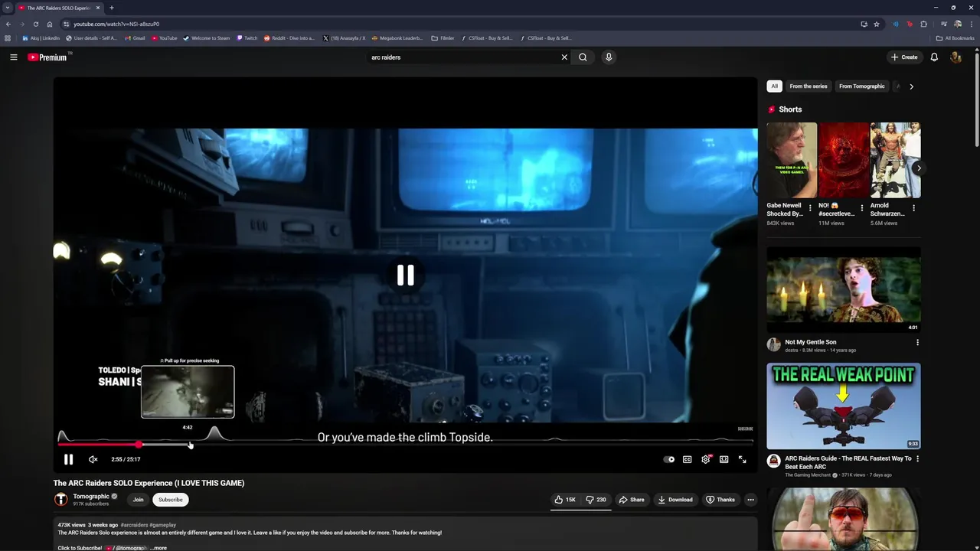Open options for NO! #secretlevel short
This screenshot has width=980, height=551.
pos(861,208)
